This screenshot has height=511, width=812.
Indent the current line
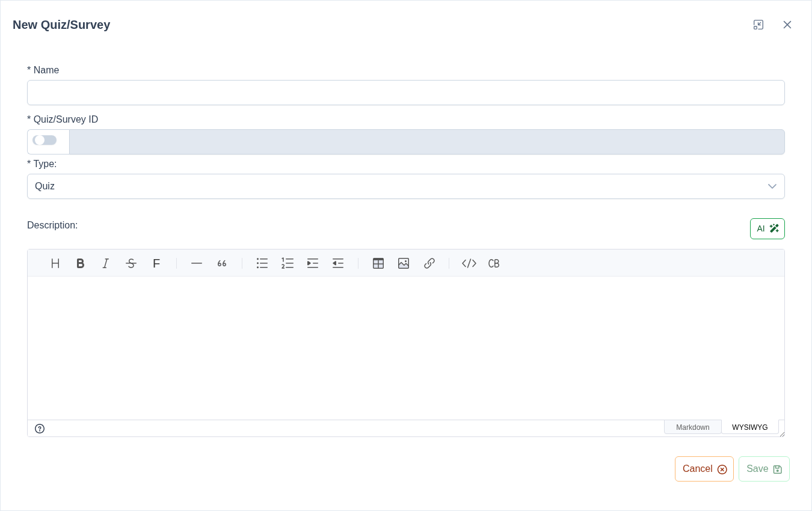click(313, 263)
